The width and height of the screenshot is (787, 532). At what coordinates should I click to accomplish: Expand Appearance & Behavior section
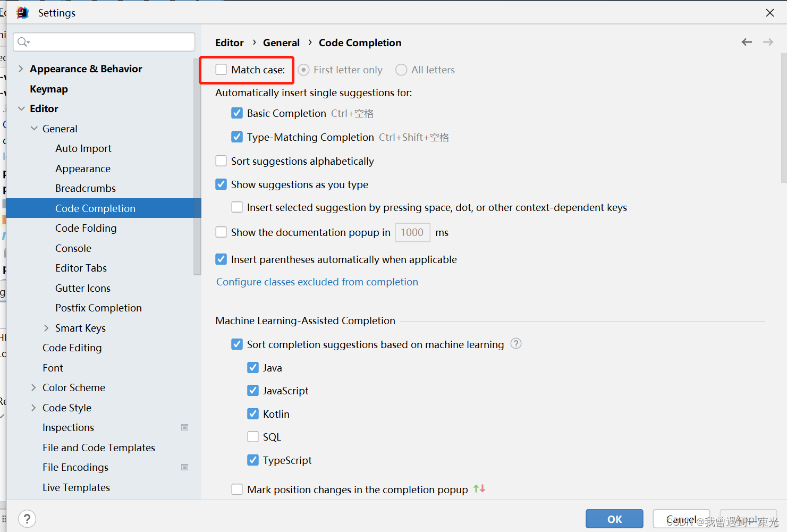[x=21, y=69]
